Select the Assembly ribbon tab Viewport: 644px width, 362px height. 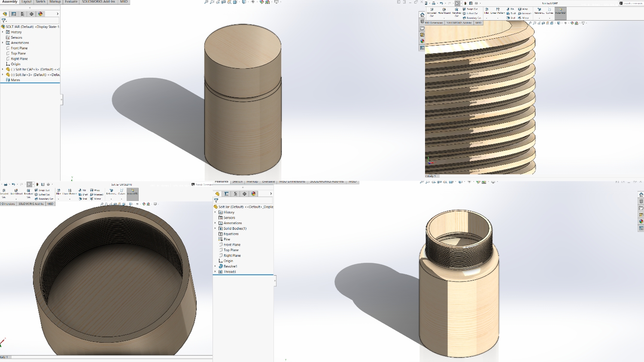10,2
